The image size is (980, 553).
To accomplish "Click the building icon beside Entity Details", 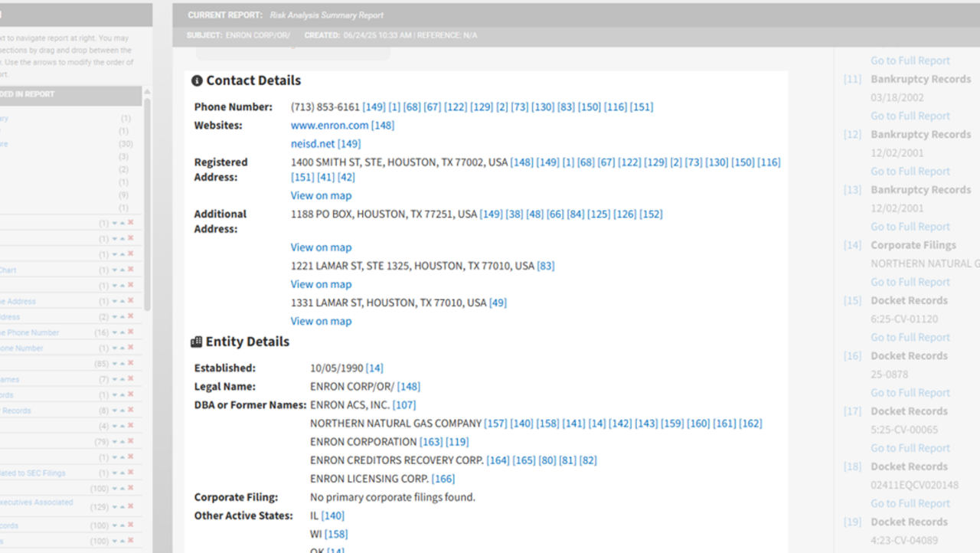I will click(x=197, y=342).
